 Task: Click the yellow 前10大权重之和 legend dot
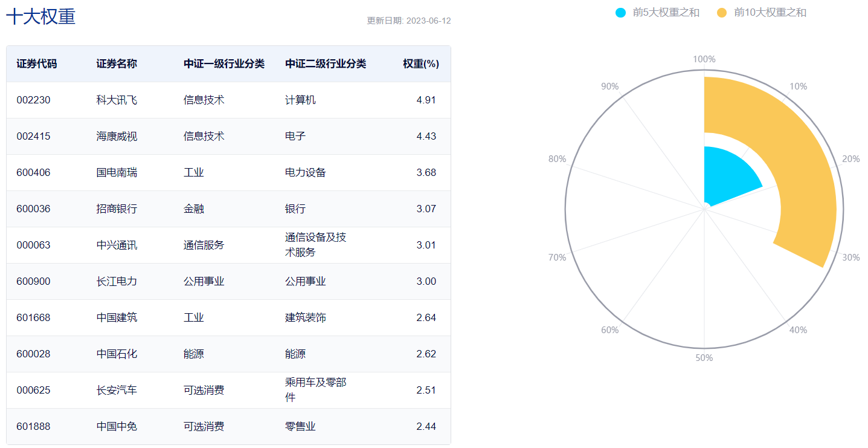pos(722,12)
